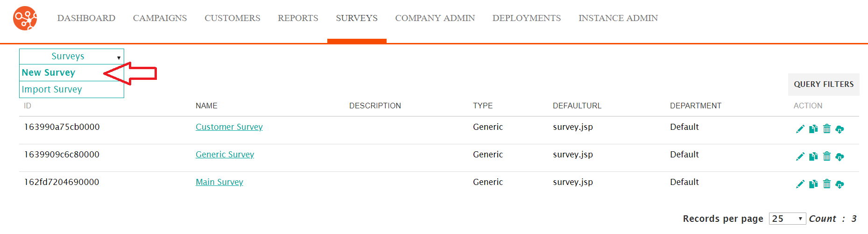The image size is (868, 234).
Task: Edit the Generic Survey with pencil icon
Action: pyautogui.click(x=800, y=156)
